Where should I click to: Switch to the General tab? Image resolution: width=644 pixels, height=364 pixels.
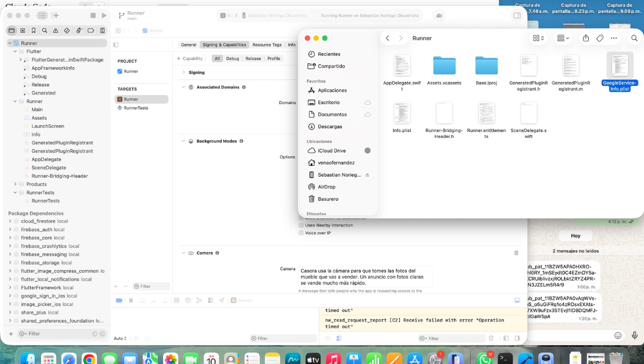(x=188, y=45)
